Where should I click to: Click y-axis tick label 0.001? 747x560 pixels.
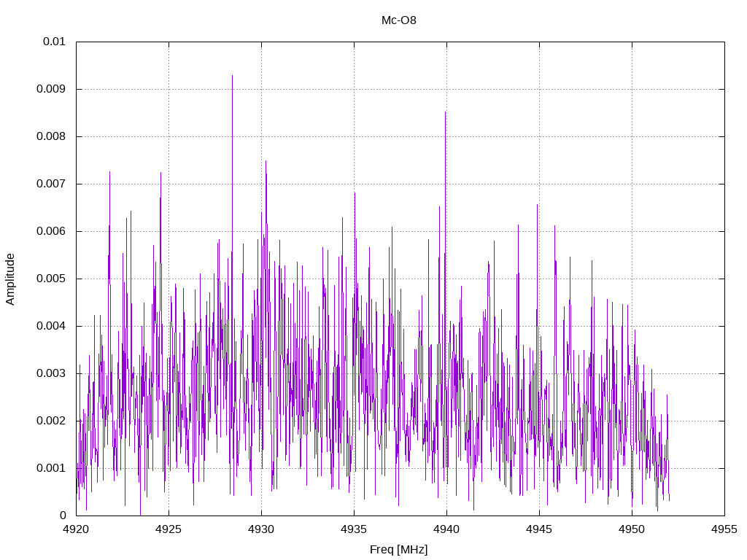tap(52, 468)
